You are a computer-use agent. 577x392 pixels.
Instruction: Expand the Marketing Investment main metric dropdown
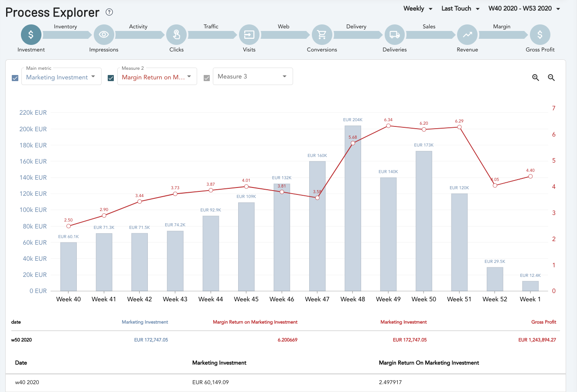pyautogui.click(x=61, y=76)
